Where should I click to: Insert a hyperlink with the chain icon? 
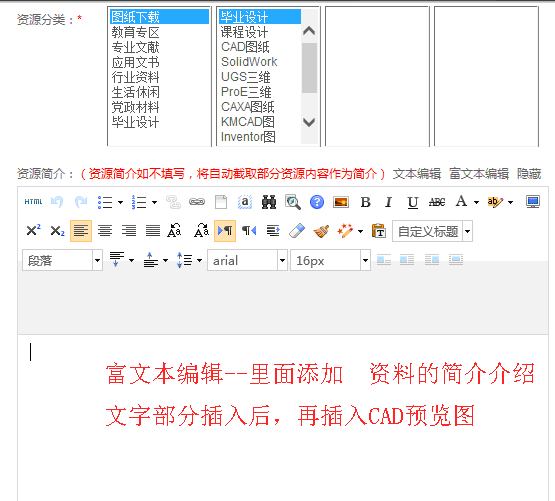pos(197,202)
